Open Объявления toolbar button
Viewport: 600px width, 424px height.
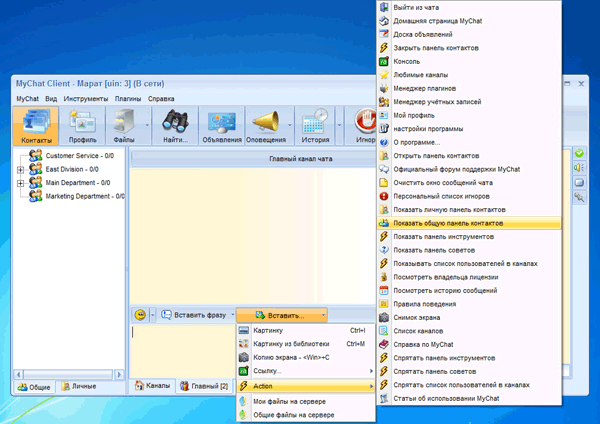click(x=222, y=126)
